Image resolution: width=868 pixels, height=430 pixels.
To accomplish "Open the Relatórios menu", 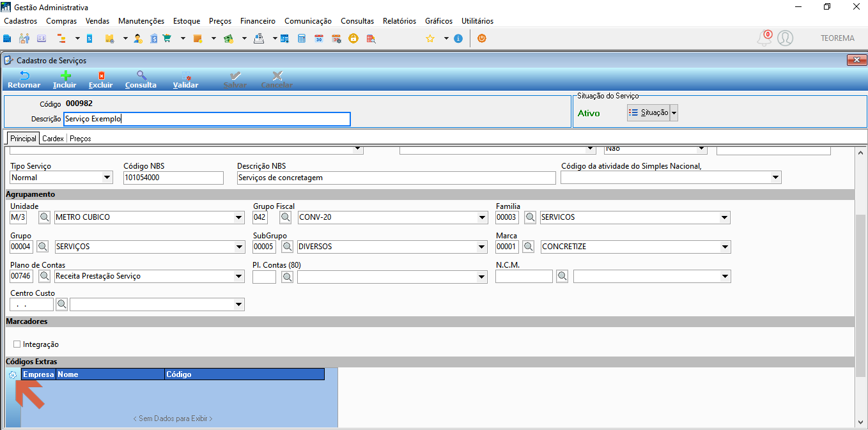I will pos(399,21).
